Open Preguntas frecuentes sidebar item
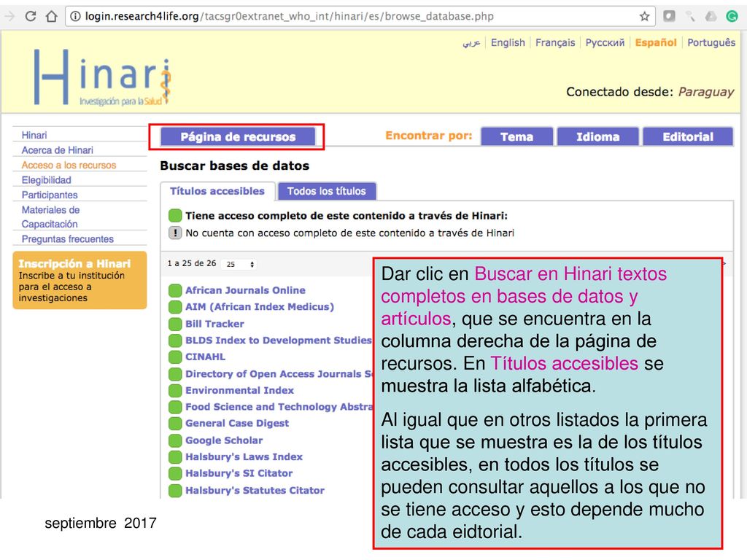Screen dimensions: 747x560 pos(68,239)
